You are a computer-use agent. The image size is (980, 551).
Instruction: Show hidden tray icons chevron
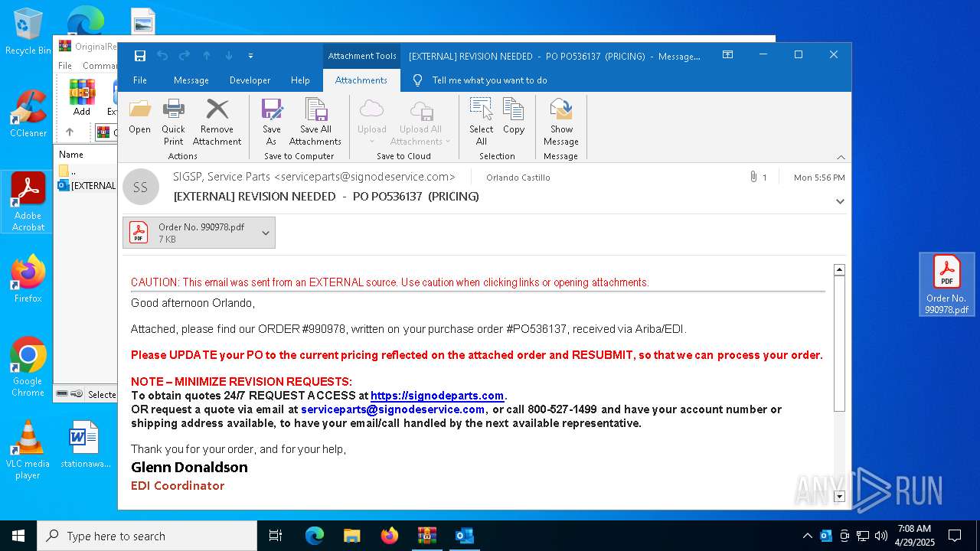[x=807, y=536]
